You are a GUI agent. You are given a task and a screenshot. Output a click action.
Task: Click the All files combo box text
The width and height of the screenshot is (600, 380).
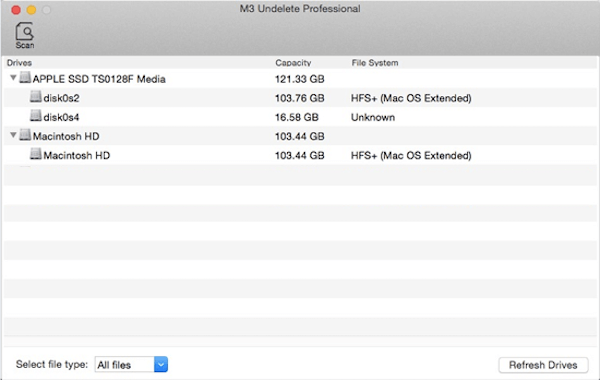tap(114, 365)
